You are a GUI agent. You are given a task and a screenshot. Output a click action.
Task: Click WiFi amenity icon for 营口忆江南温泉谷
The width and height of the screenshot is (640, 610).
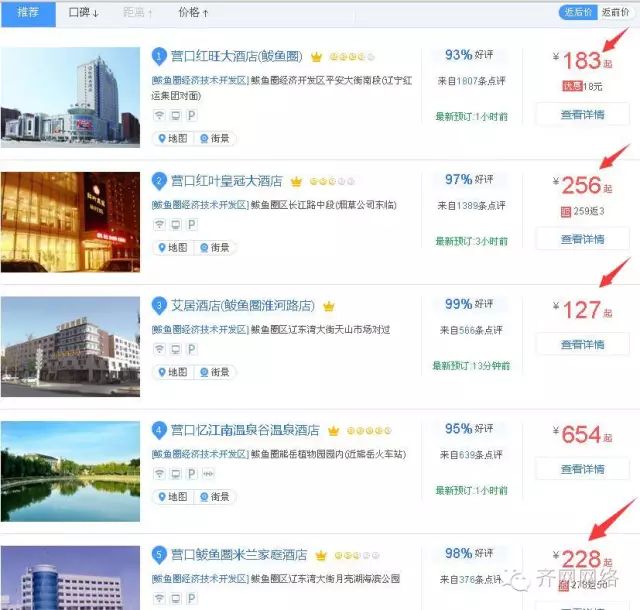[x=159, y=474]
